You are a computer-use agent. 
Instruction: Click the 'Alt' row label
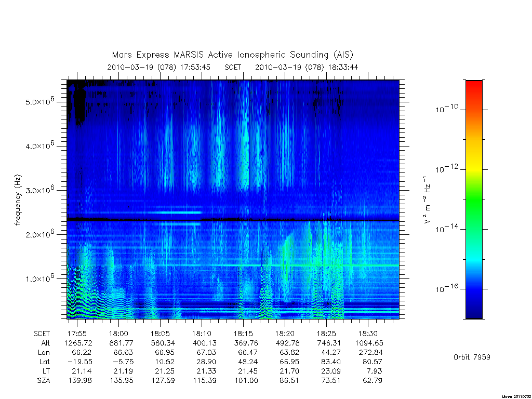point(46,343)
